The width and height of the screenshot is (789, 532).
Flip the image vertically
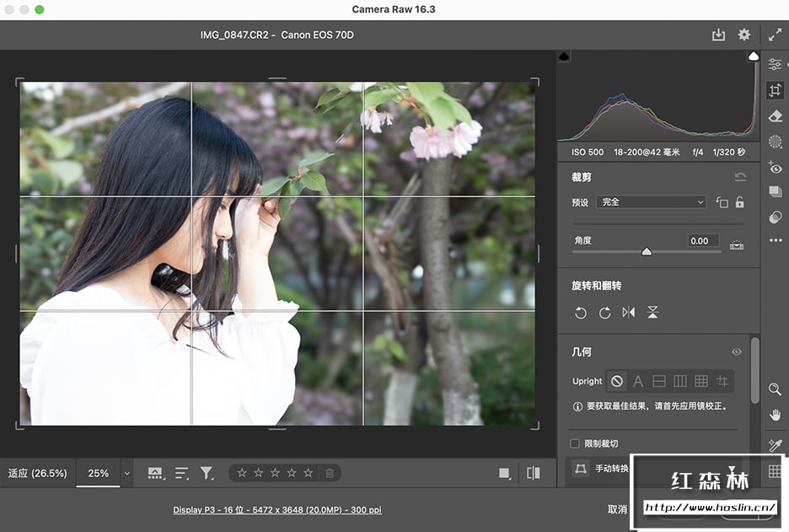coord(652,313)
